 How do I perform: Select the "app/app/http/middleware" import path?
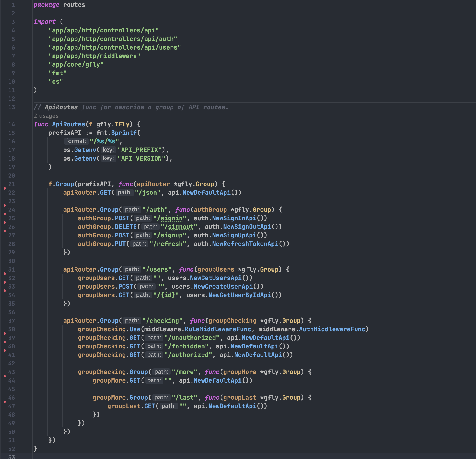[94, 56]
